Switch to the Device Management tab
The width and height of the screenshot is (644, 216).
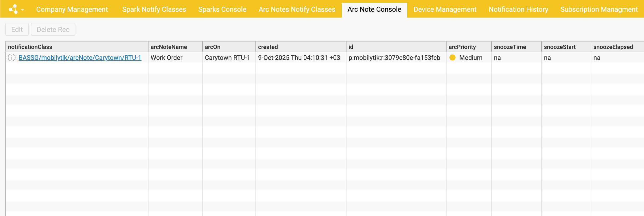click(x=445, y=9)
